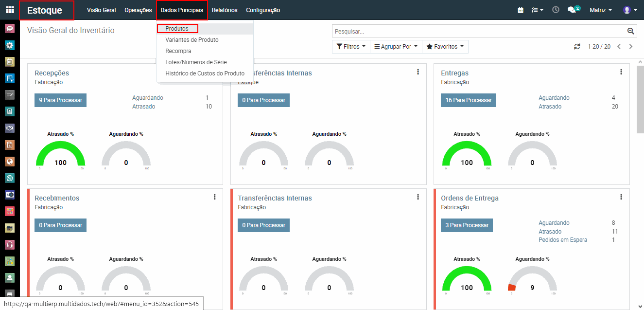Open the headset support app in sidebar

point(10,244)
